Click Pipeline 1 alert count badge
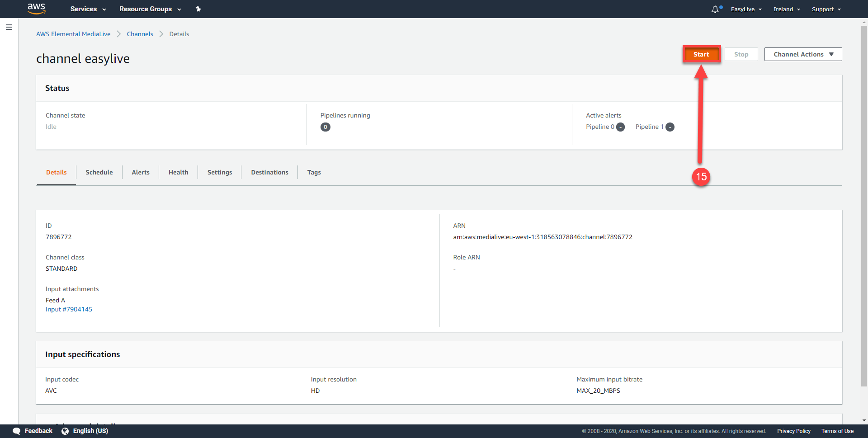The height and width of the screenshot is (438, 868). tap(670, 127)
